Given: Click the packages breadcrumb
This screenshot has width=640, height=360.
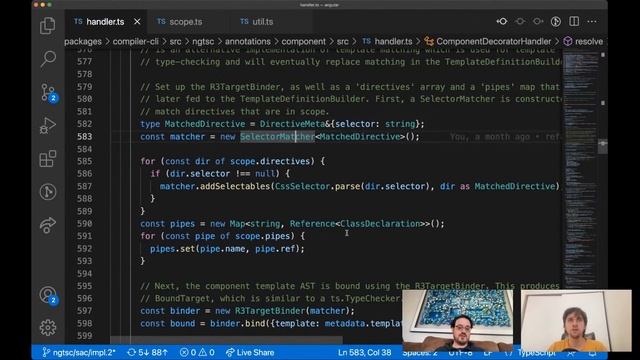Looking at the screenshot, I should pyautogui.click(x=83, y=41).
